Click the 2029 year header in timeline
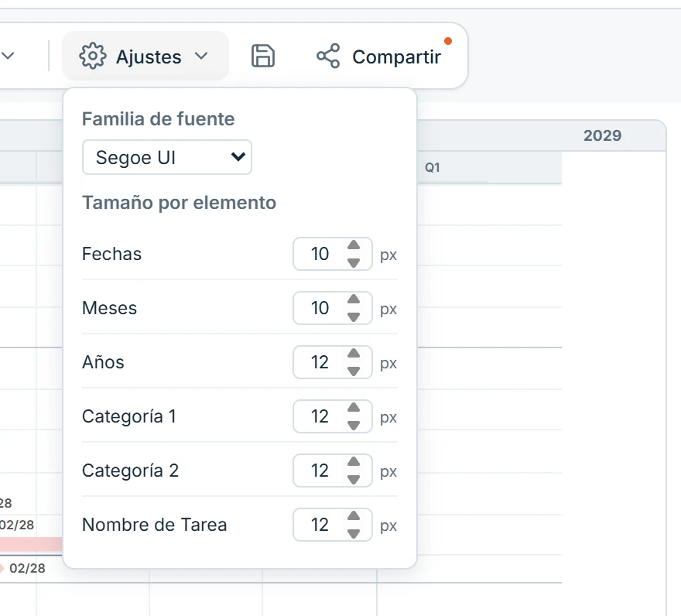Screen dimensions: 681x616 coord(602,135)
